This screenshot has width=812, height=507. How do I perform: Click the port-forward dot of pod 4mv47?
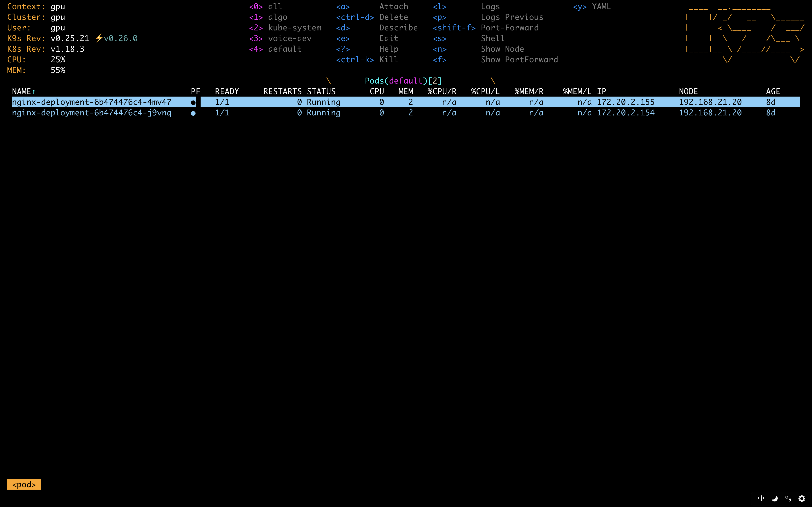pyautogui.click(x=193, y=103)
